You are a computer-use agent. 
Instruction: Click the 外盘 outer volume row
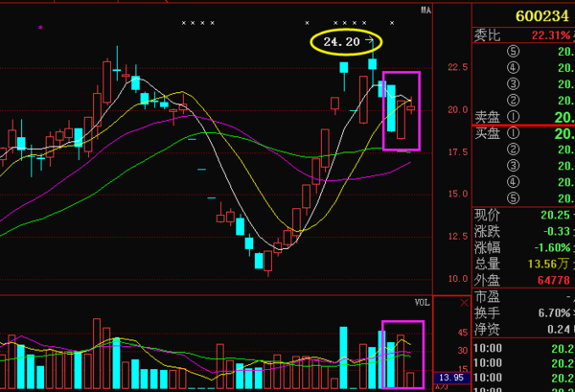(x=523, y=280)
